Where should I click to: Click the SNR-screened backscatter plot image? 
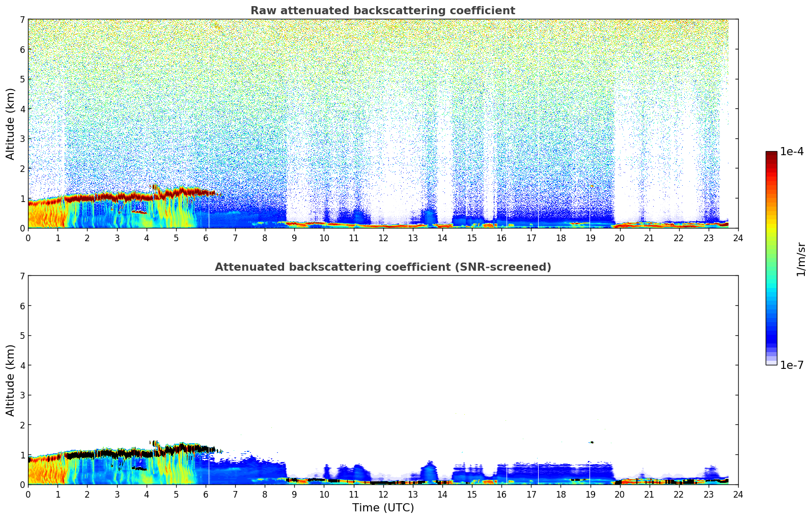tap(383, 380)
